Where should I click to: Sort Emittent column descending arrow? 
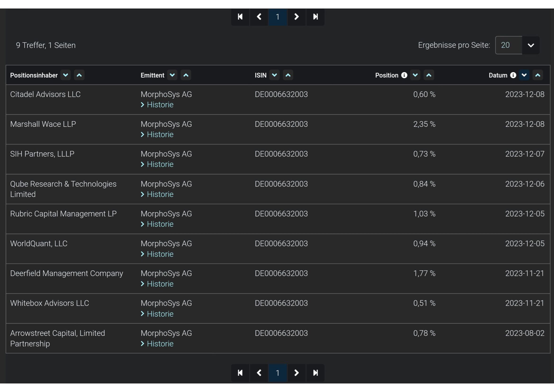pos(172,75)
